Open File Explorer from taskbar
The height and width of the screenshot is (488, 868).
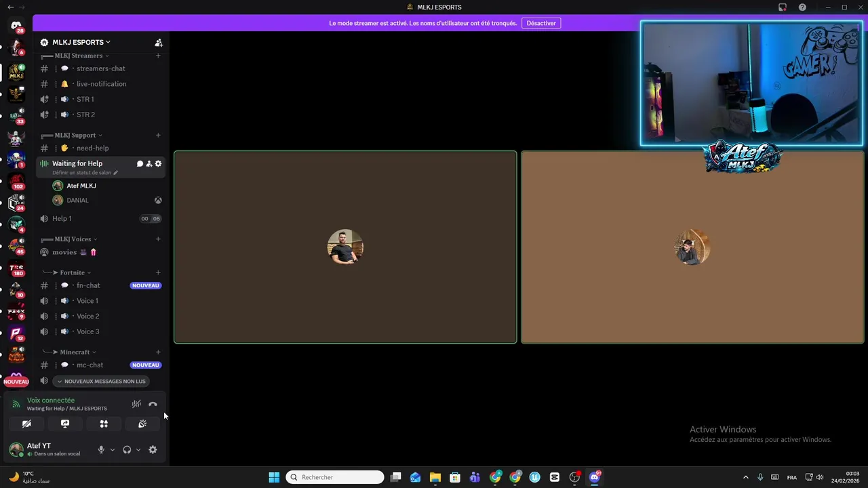click(x=435, y=477)
